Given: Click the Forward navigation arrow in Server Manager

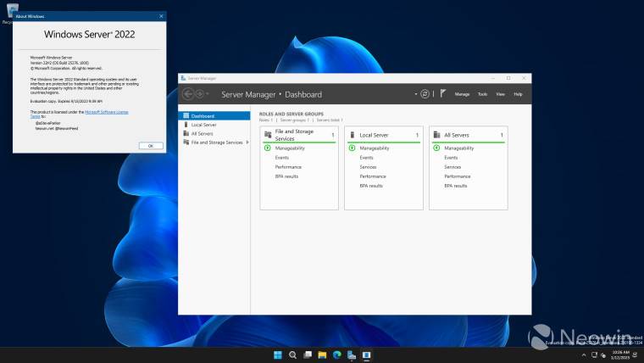Looking at the screenshot, I should click(x=200, y=94).
